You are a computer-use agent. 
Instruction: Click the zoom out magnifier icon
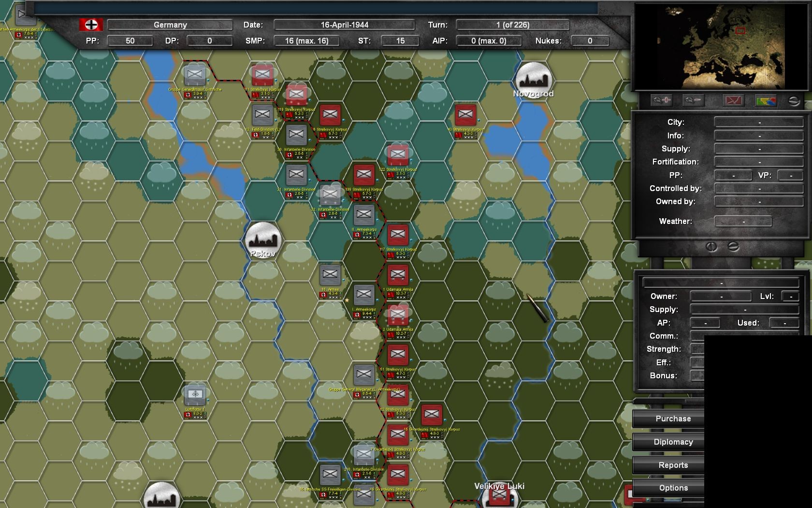pyautogui.click(x=693, y=100)
